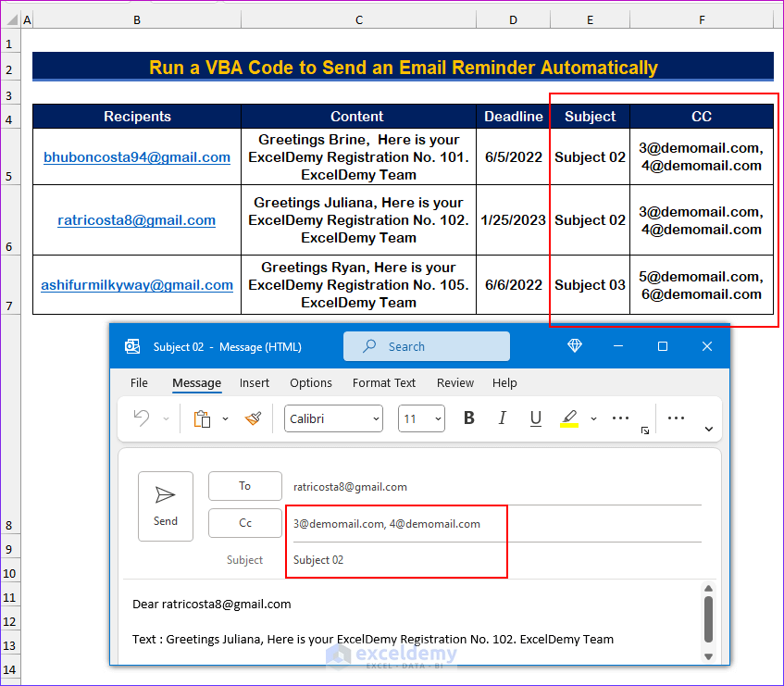Toggle Underline formatting
Image resolution: width=784 pixels, height=686 pixels.
coord(536,418)
